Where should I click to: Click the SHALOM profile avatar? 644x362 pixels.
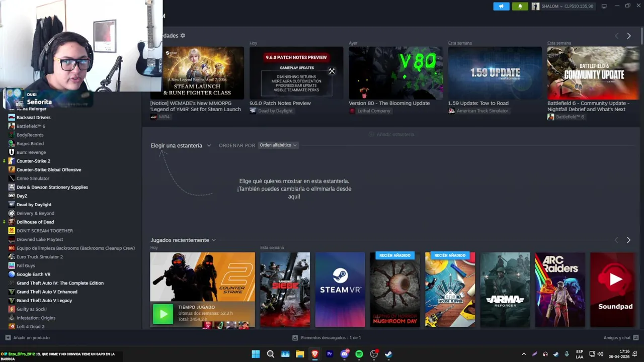(x=536, y=6)
